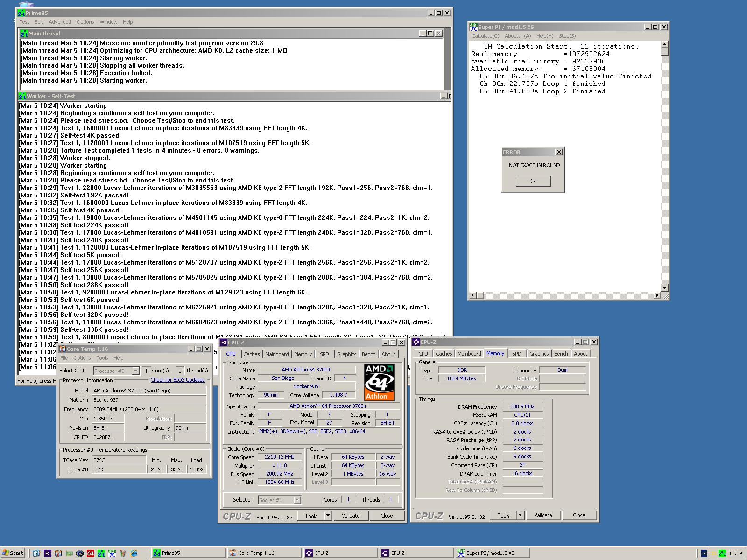Open Calculate(C) menu in Super PI

coord(485,36)
